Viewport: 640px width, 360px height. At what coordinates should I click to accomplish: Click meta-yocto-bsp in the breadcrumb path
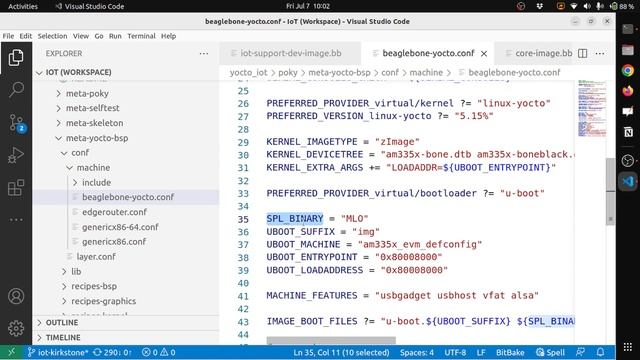point(339,73)
